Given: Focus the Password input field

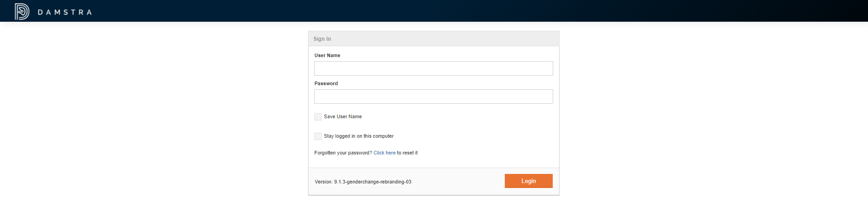Looking at the screenshot, I should click(433, 96).
